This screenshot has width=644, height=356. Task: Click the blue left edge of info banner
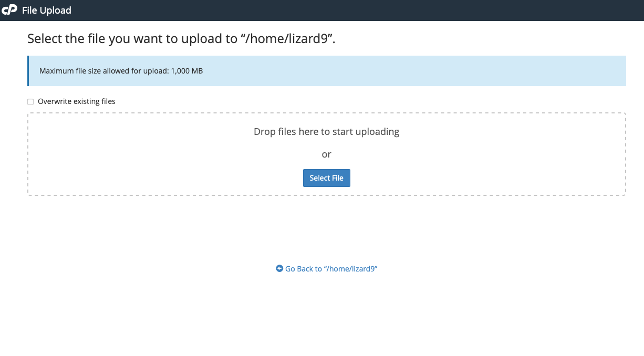pyautogui.click(x=28, y=71)
